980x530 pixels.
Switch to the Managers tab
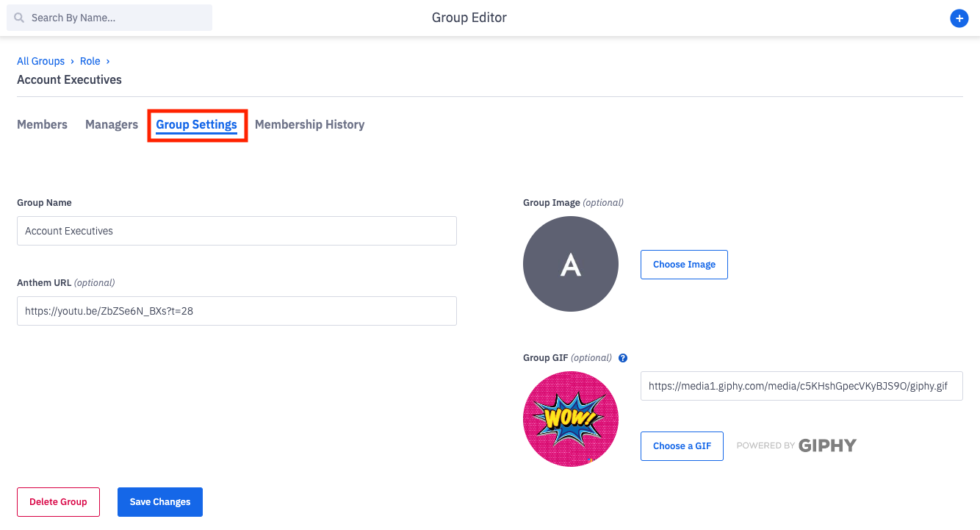click(112, 124)
